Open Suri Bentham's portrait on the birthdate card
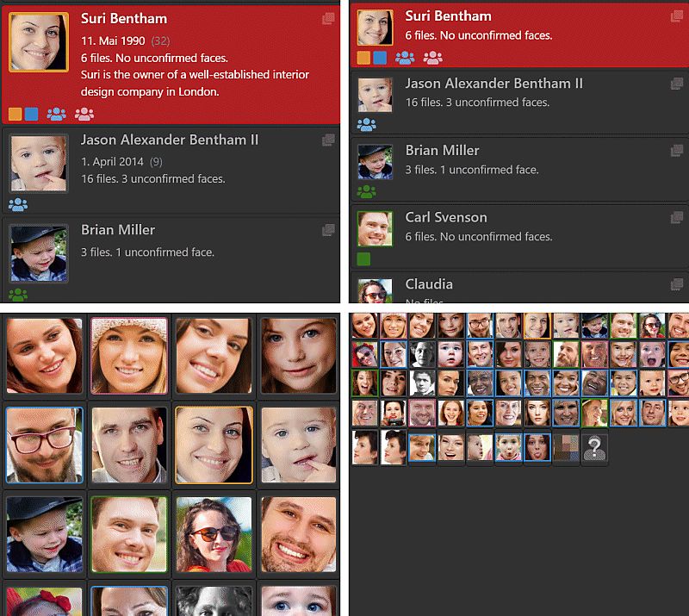Image resolution: width=689 pixels, height=616 pixels. click(39, 41)
